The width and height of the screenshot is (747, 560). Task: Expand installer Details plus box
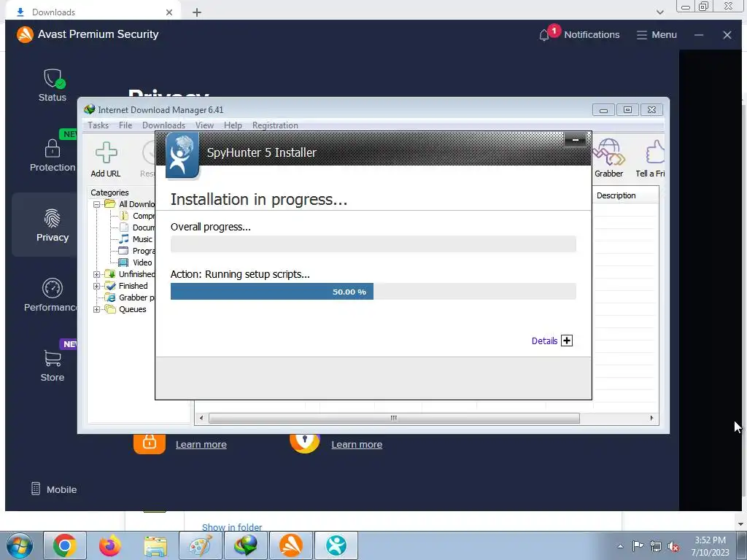click(566, 341)
